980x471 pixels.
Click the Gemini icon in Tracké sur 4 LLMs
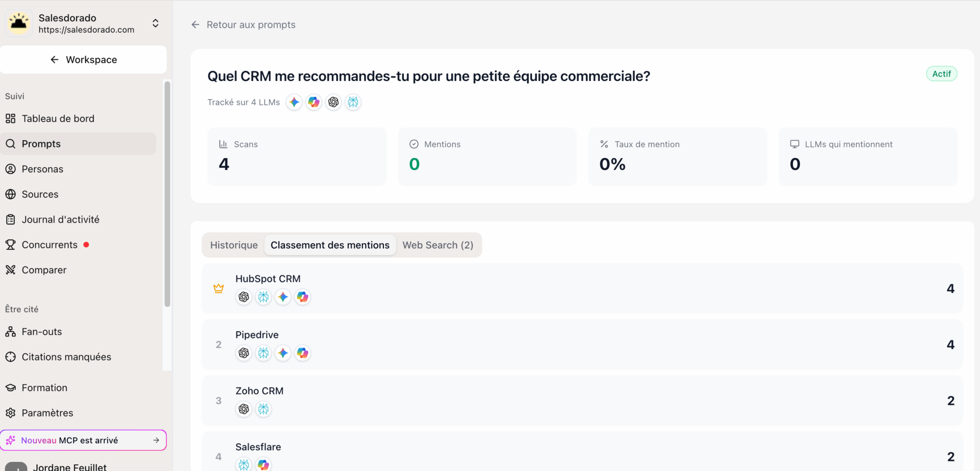click(294, 102)
